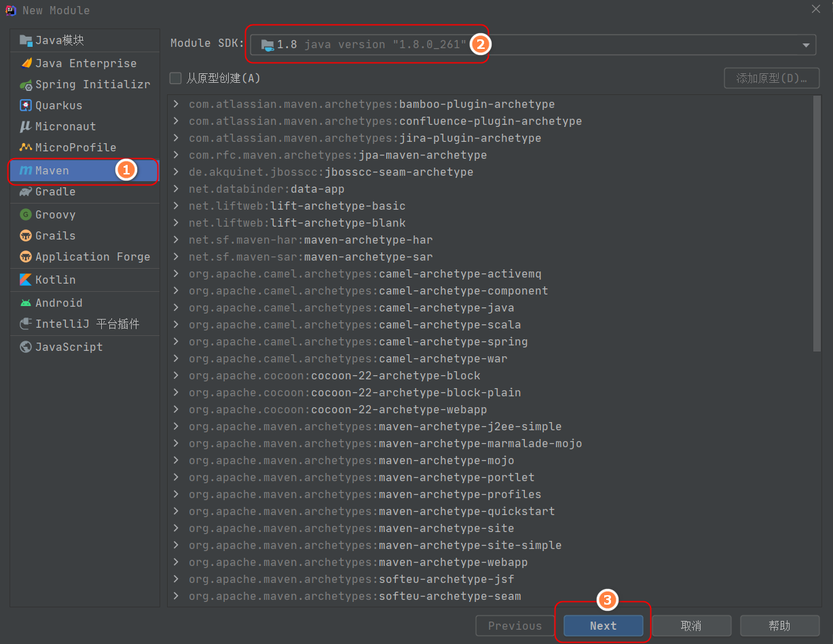
Task: Select maven-archetype-site-simple row
Action: (x=490, y=545)
